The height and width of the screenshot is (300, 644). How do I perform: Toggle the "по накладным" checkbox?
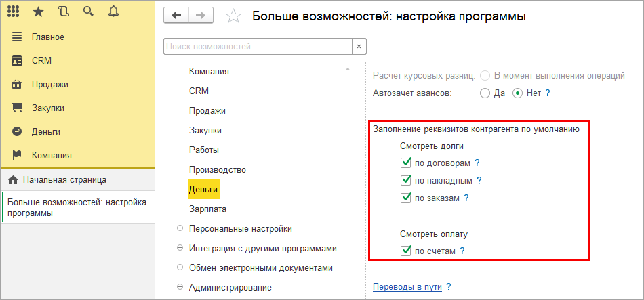[407, 180]
